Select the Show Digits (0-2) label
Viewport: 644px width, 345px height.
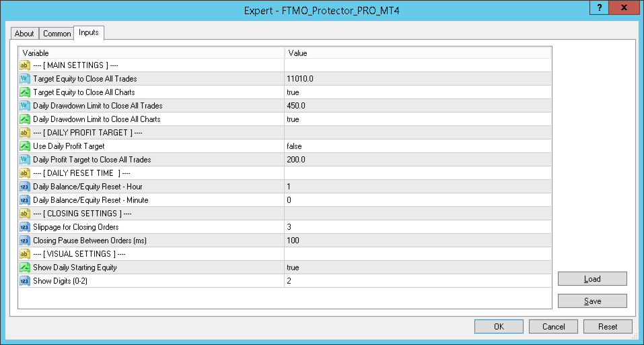pos(60,281)
